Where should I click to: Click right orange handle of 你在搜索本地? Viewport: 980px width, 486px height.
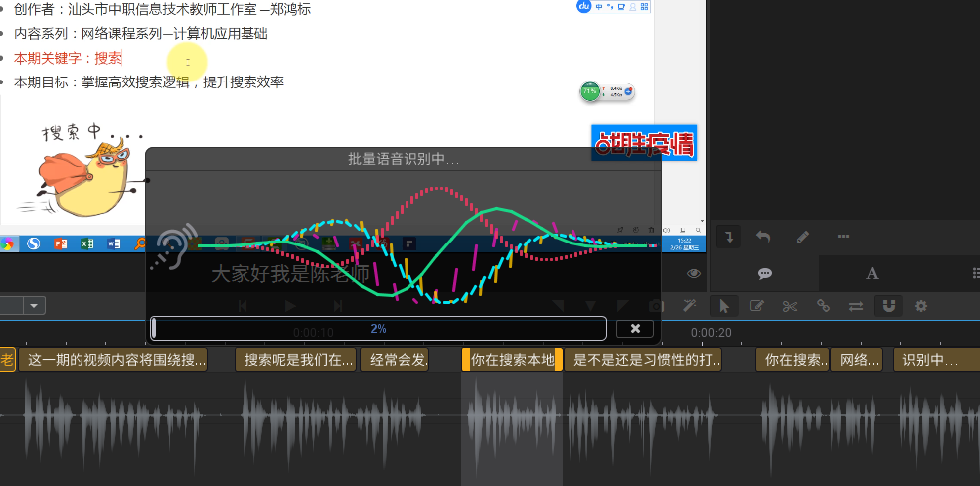(x=559, y=360)
